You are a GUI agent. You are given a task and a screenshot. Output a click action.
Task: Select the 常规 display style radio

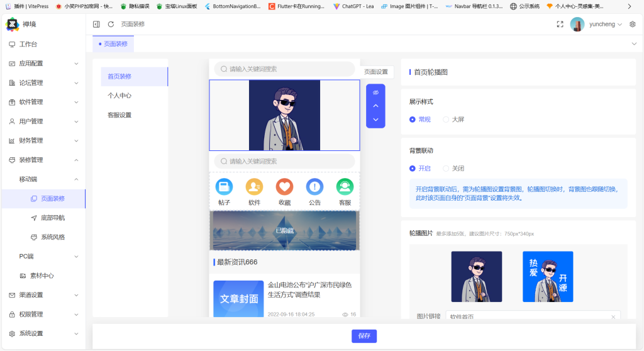(x=413, y=120)
